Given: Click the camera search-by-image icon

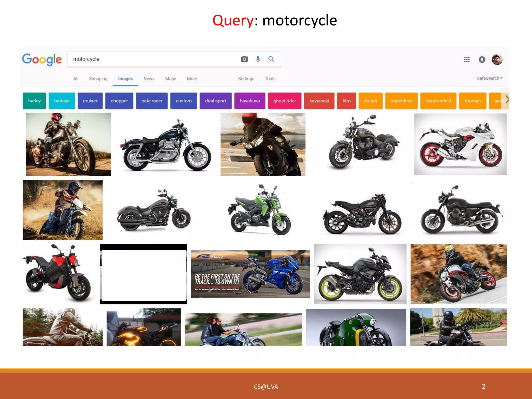Looking at the screenshot, I should point(244,59).
